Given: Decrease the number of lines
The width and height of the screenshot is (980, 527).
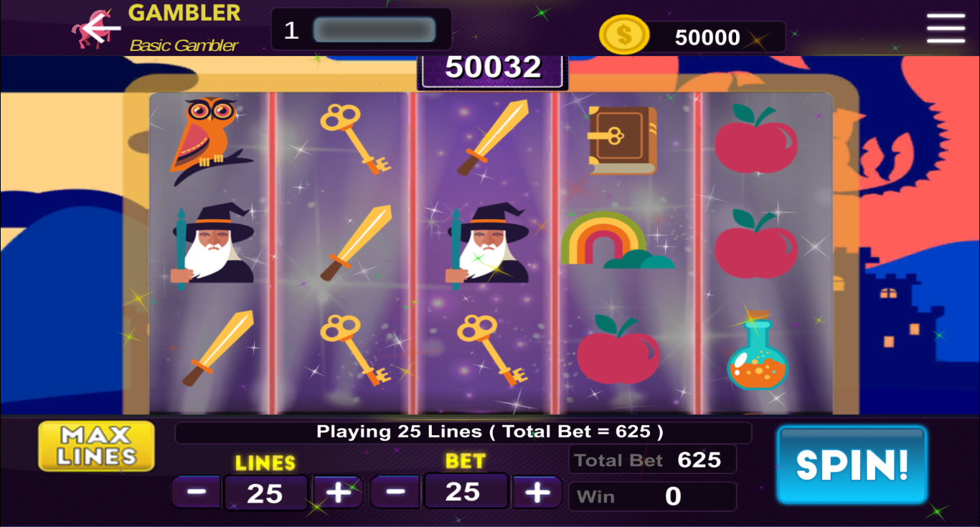Looking at the screenshot, I should (197, 493).
